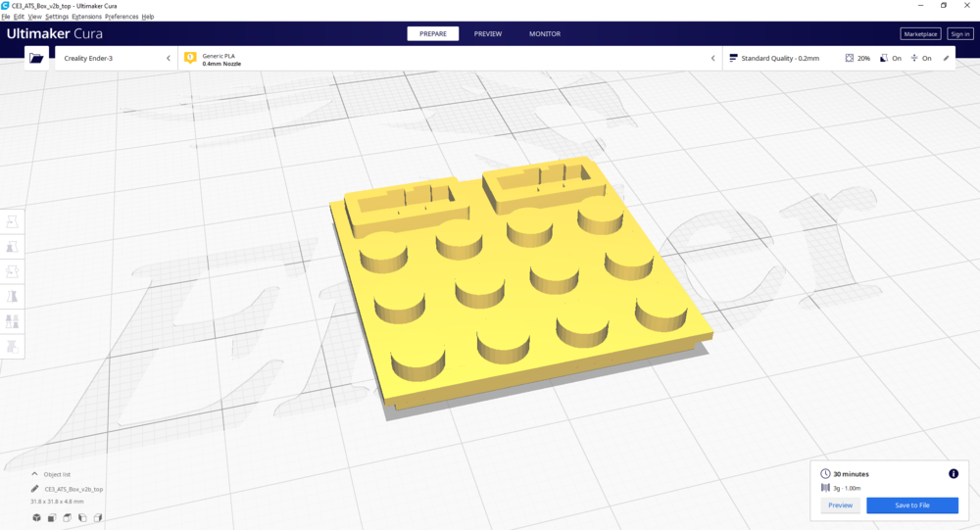Click Save to File button
The height and width of the screenshot is (530, 980).
(911, 505)
